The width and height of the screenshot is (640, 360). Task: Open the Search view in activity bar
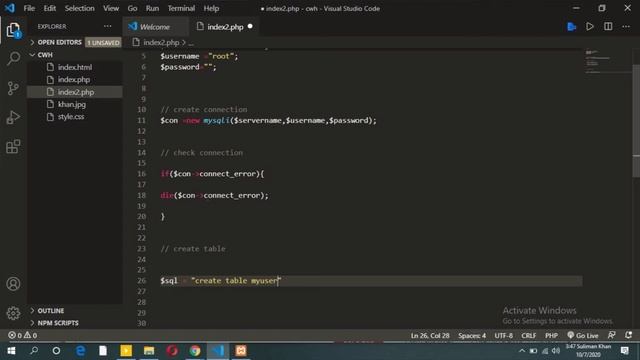[x=13, y=58]
